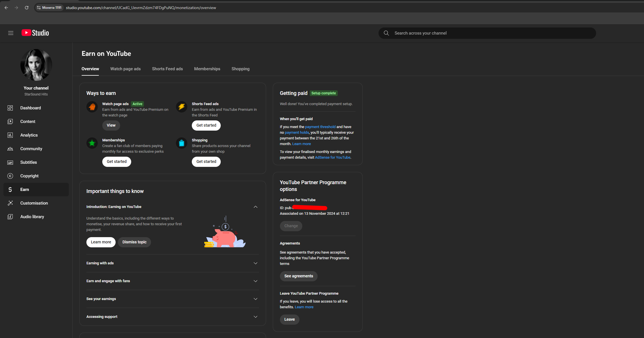Open the hamburger navigation menu

click(11, 33)
